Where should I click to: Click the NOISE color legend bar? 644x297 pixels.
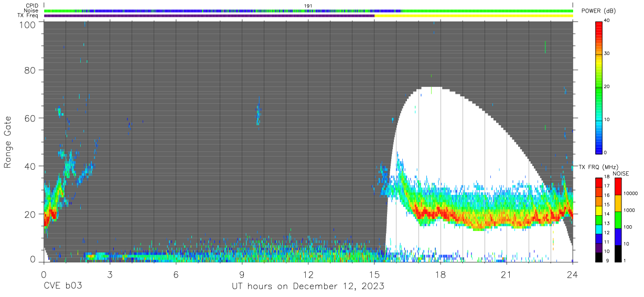click(x=618, y=220)
